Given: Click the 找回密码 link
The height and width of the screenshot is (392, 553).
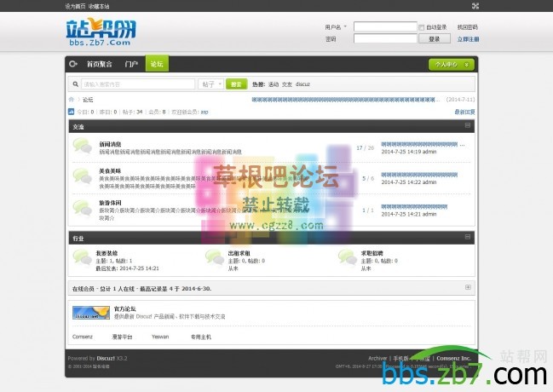Looking at the screenshot, I should [467, 27].
